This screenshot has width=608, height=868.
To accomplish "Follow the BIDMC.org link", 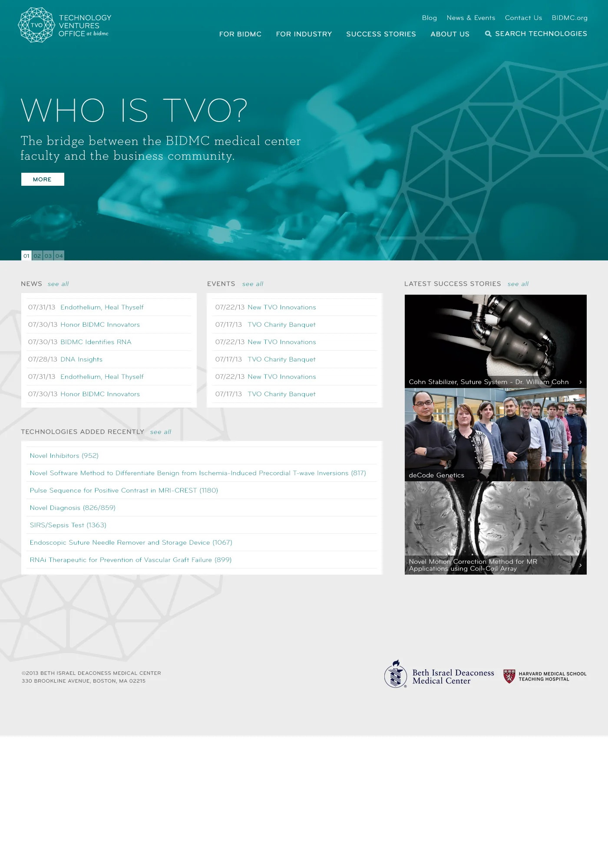I will click(569, 18).
